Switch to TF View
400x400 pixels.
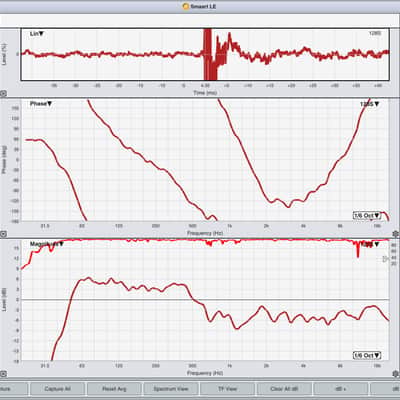click(x=227, y=389)
